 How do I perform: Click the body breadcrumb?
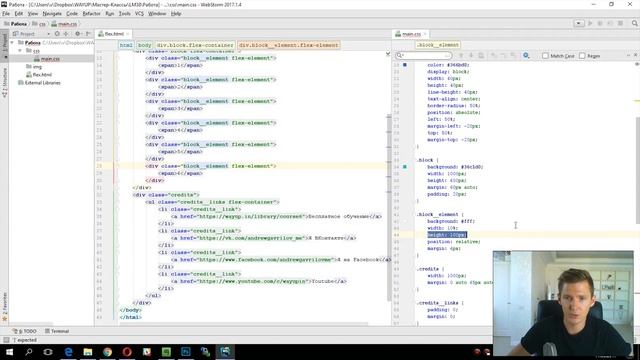[x=144, y=45]
